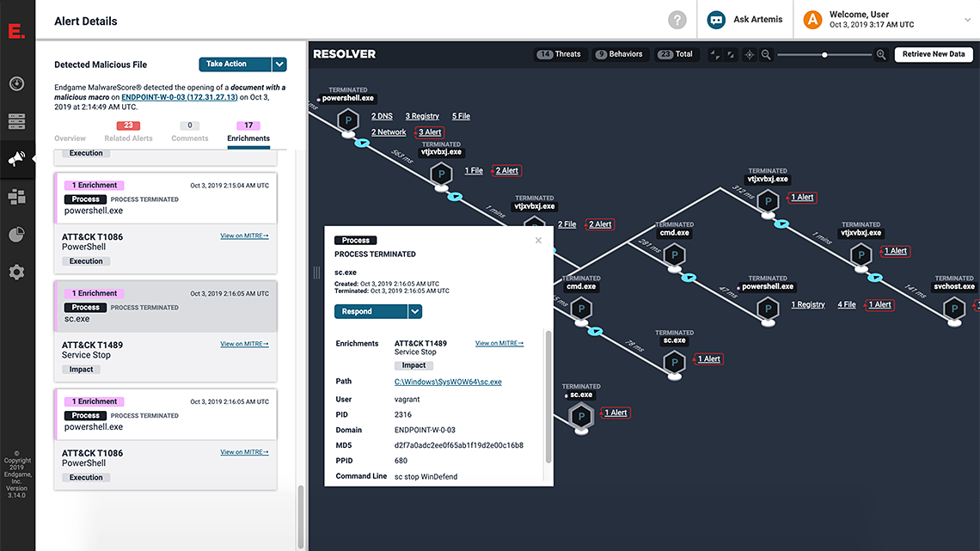Click Retrieve New Data button
Viewport: 980px width, 551px height.
[x=934, y=54]
